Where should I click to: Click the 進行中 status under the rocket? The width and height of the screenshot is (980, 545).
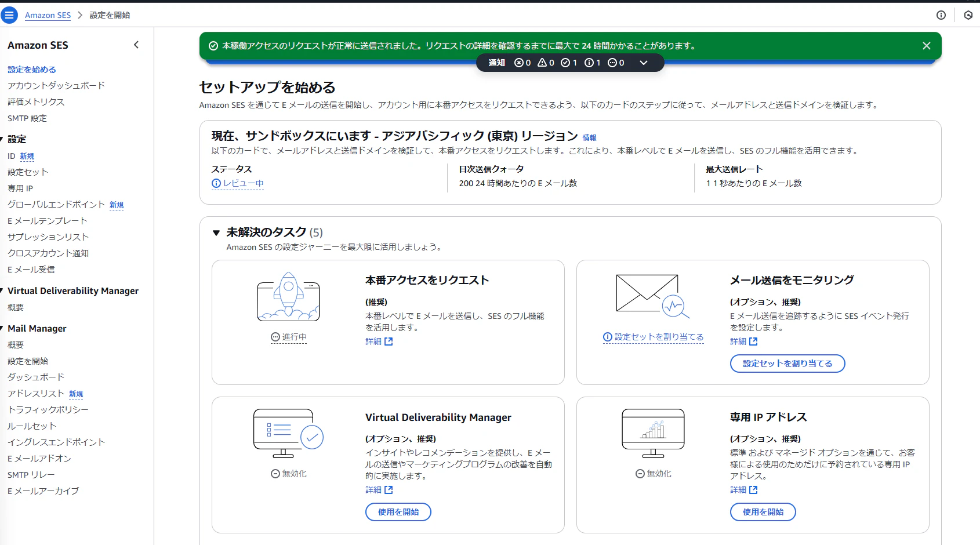pyautogui.click(x=289, y=337)
